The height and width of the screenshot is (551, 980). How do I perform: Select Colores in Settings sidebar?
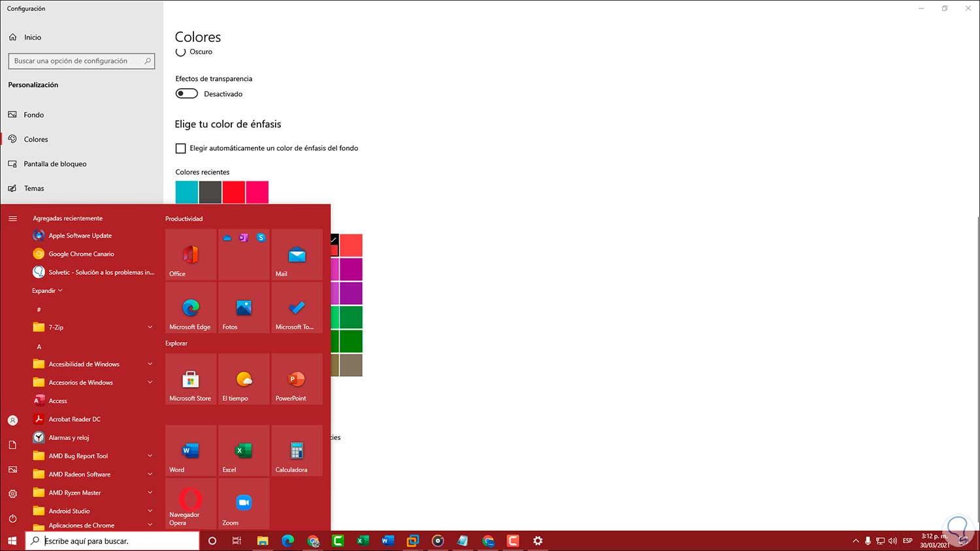[x=82, y=139]
